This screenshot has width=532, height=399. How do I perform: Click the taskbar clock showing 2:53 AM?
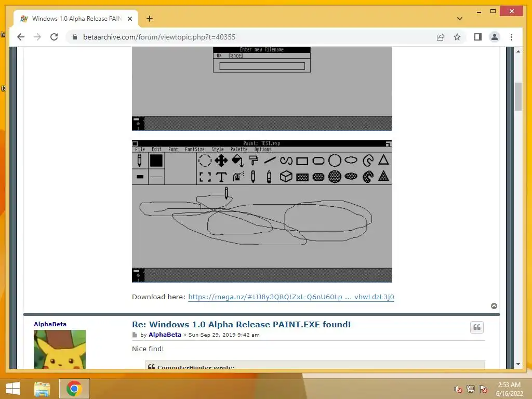coord(509,389)
